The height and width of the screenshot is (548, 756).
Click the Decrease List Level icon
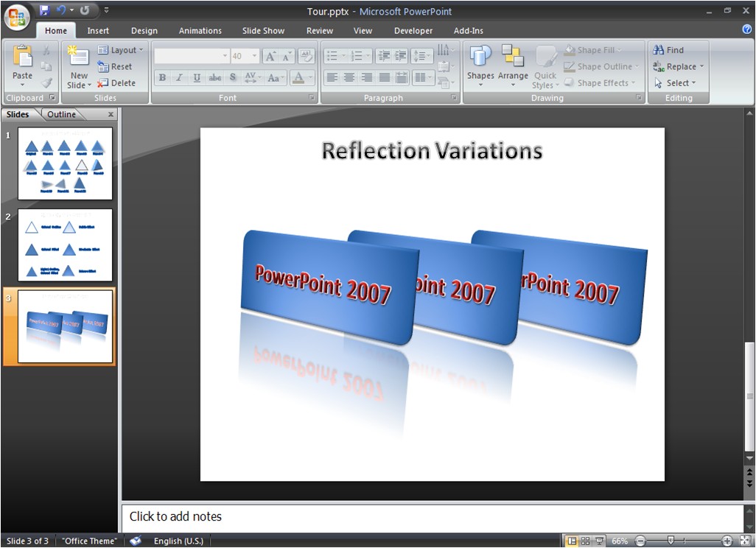[x=384, y=56]
